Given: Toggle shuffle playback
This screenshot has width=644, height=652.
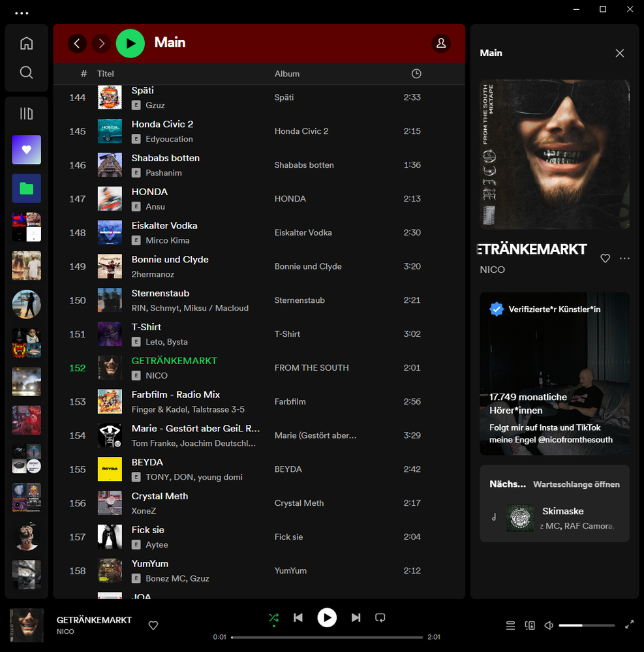Looking at the screenshot, I should (273, 618).
